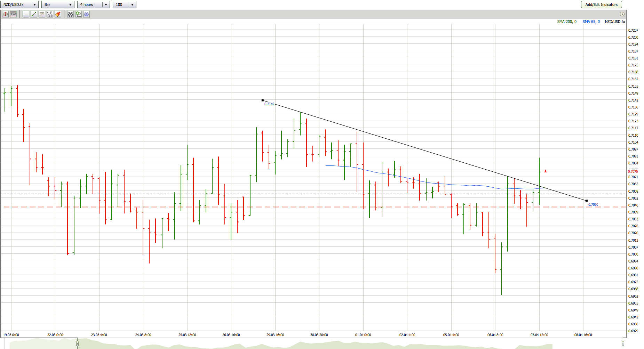Click the add copy chart icon
This screenshot has width=644, height=349.
pyautogui.click(x=78, y=14)
